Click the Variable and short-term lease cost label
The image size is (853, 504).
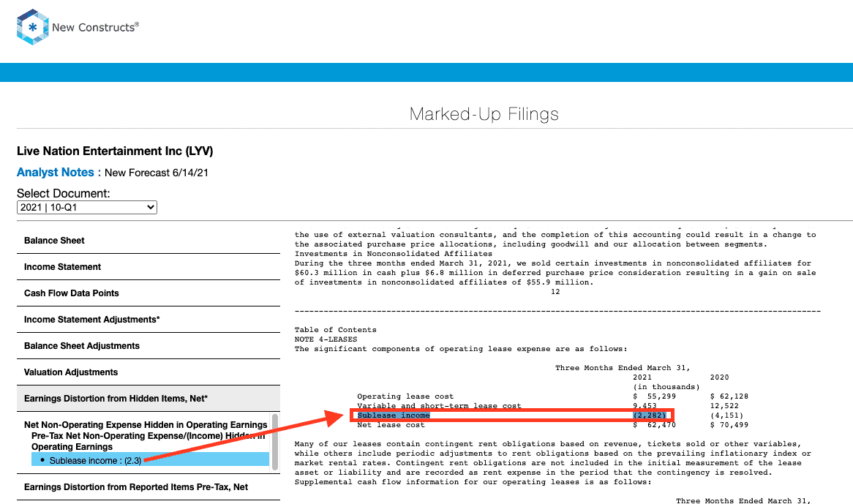click(439, 405)
